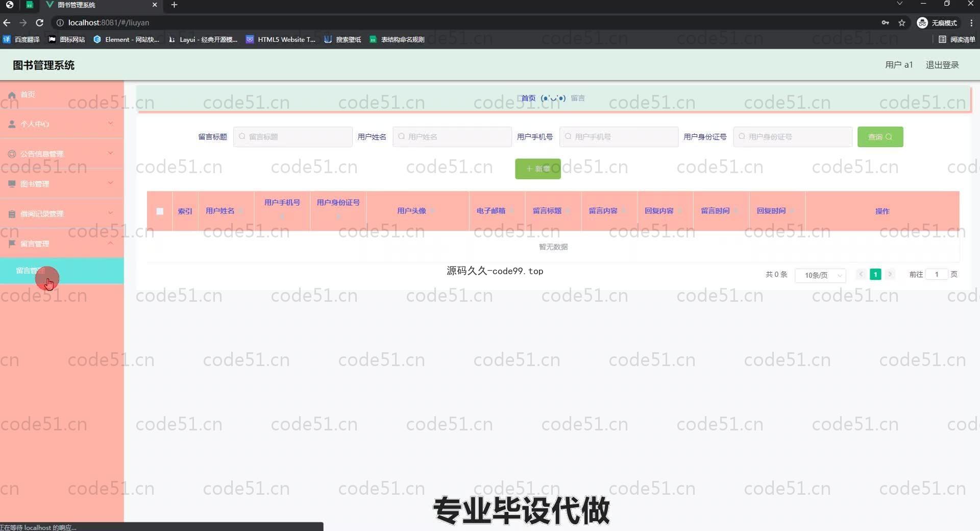Click the site info icon in address bar

tap(60, 22)
